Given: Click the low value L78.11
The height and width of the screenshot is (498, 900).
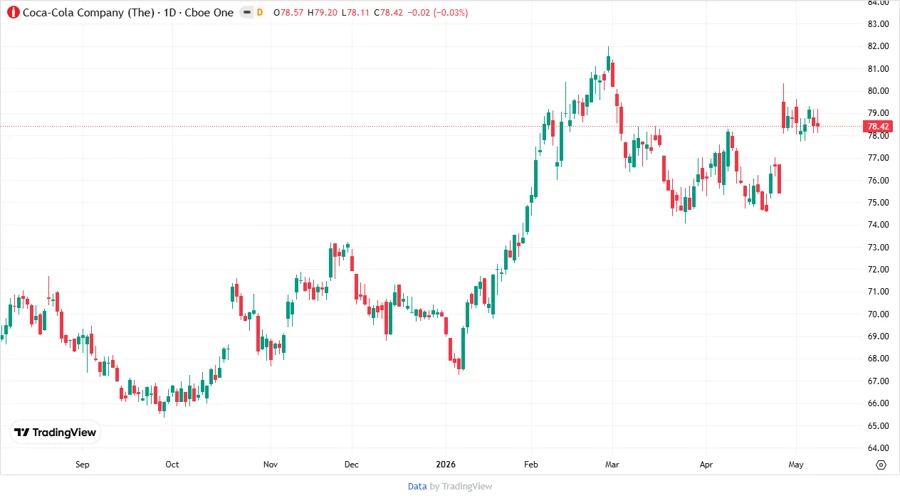Looking at the screenshot, I should tap(355, 12).
